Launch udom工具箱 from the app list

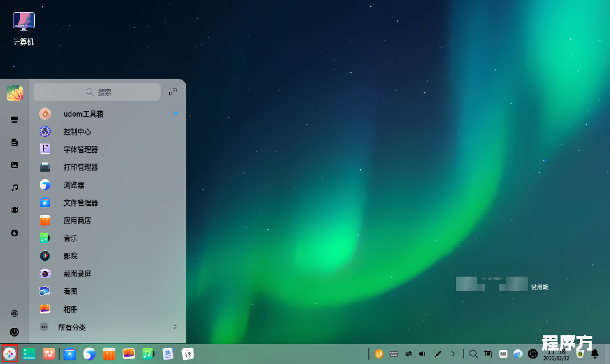[x=107, y=114]
